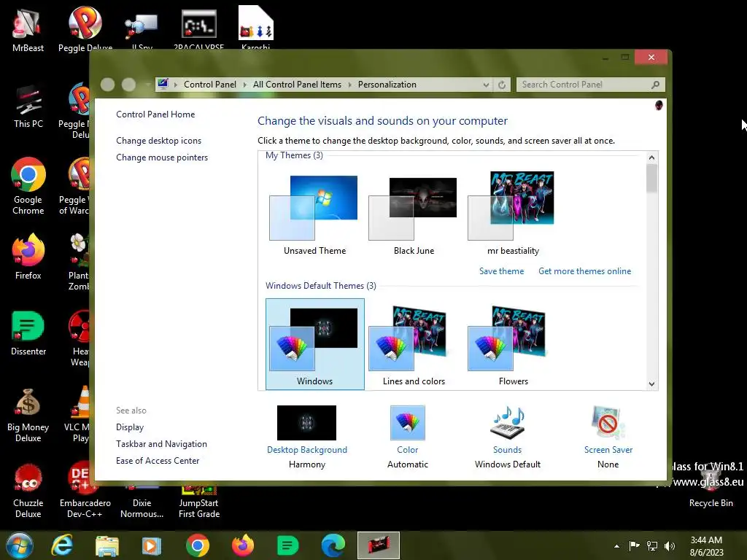Click Get more themes online
747x560 pixels.
point(584,271)
